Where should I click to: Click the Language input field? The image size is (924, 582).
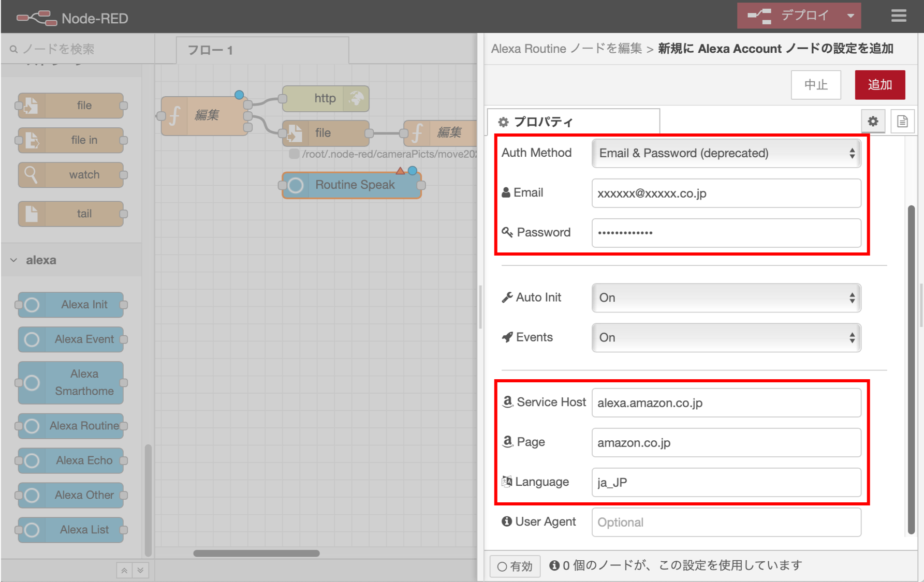tap(726, 483)
